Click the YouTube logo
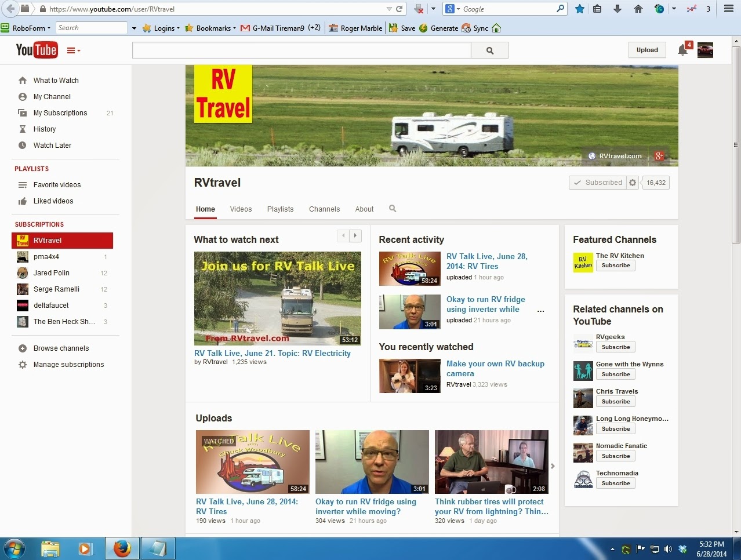 [x=37, y=50]
